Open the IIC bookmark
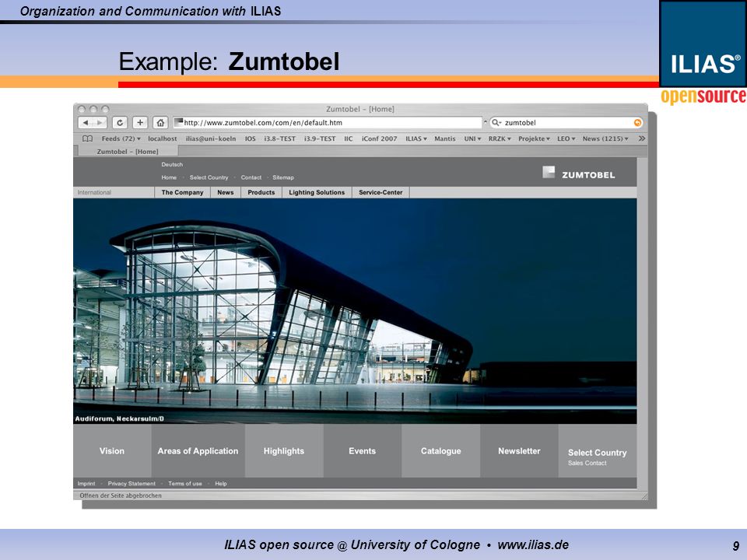This screenshot has width=747, height=560. pyautogui.click(x=349, y=138)
